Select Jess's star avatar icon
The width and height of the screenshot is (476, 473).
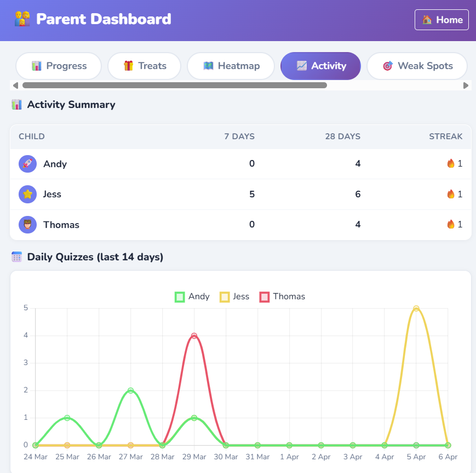tap(27, 194)
